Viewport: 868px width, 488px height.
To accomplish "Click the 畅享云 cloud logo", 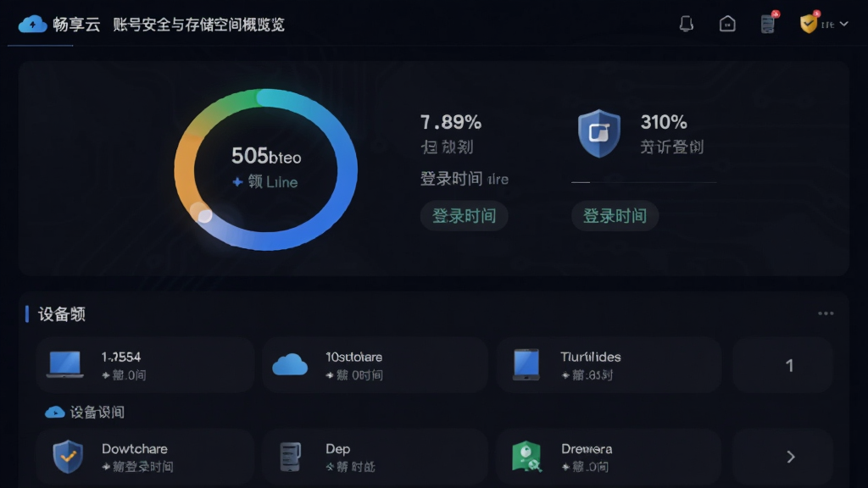I will click(x=33, y=25).
